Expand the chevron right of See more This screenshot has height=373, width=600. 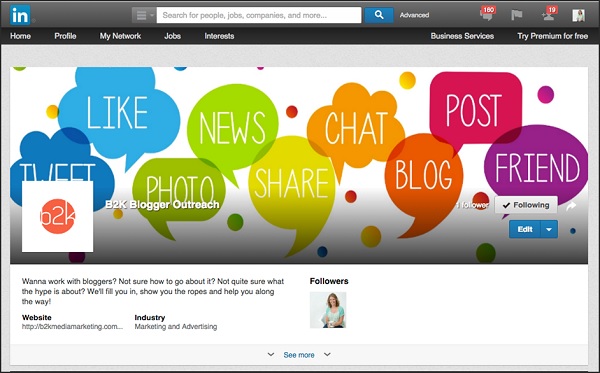[x=327, y=354]
